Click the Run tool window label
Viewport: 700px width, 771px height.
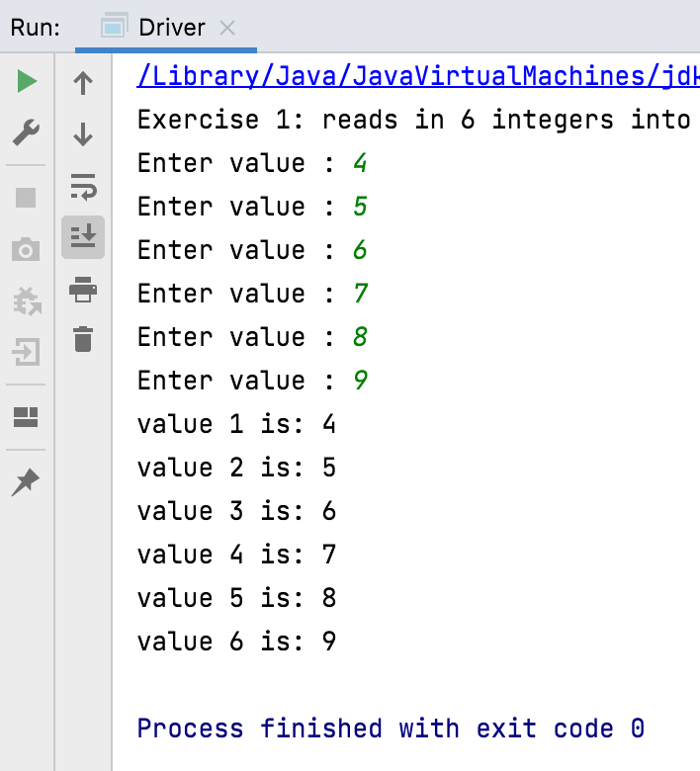36,28
